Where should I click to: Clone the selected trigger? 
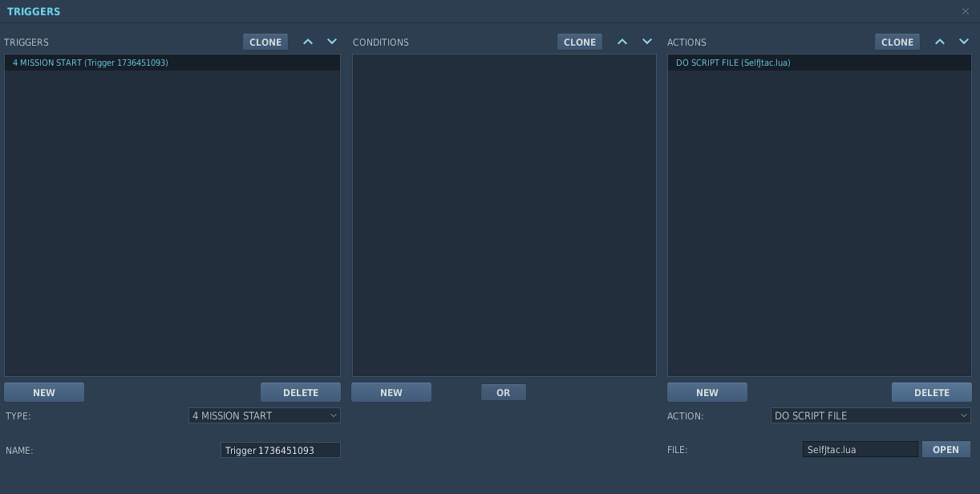(265, 43)
